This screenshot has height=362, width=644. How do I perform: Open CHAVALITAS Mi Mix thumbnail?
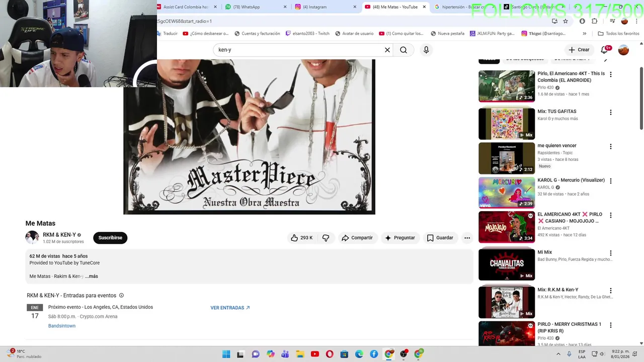coord(507,264)
